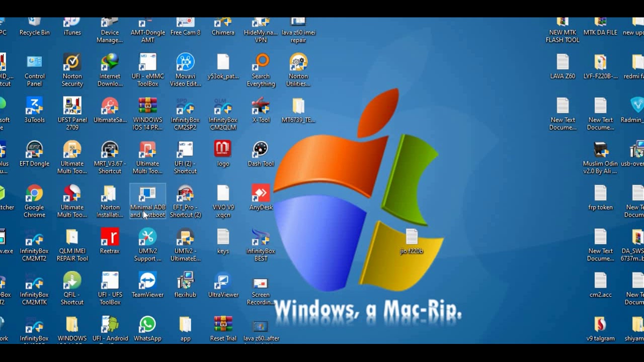Open the X-Tool shortcut
Image resolution: width=644 pixels, height=362 pixels.
coord(261,111)
